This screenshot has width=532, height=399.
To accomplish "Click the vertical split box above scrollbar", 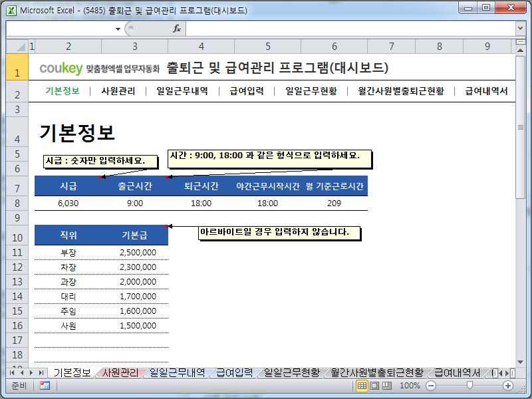I will tap(520, 42).
